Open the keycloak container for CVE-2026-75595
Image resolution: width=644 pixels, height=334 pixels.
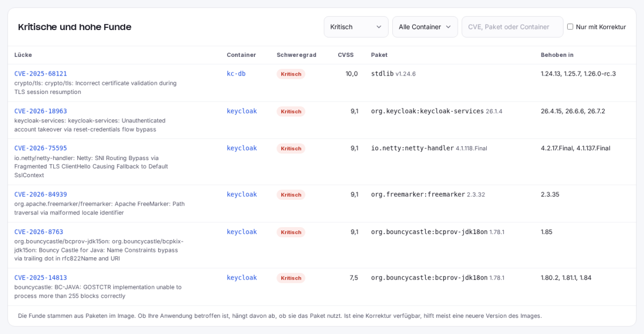point(242,148)
